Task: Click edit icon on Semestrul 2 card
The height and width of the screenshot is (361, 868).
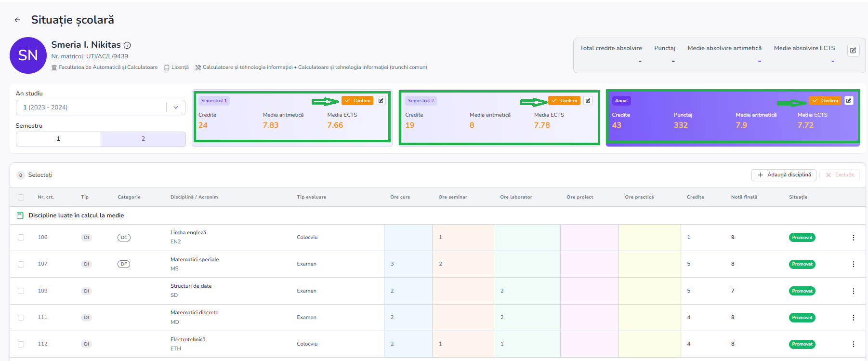Action: (x=588, y=101)
